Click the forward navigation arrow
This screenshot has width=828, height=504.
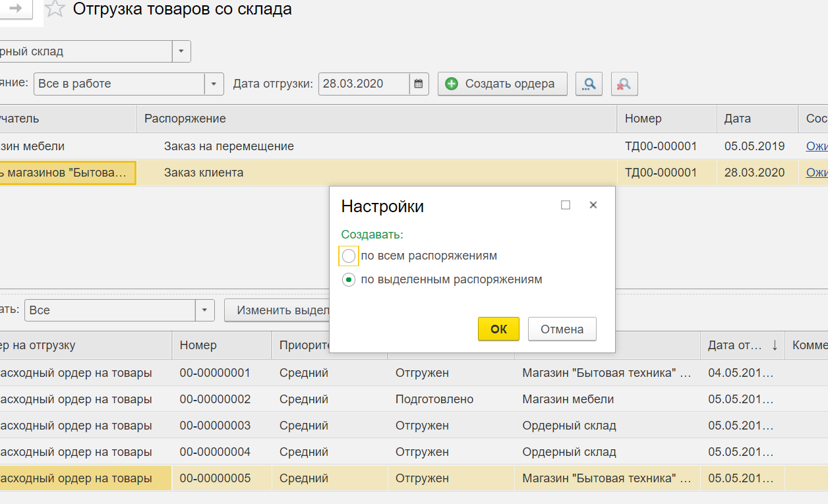coord(15,9)
